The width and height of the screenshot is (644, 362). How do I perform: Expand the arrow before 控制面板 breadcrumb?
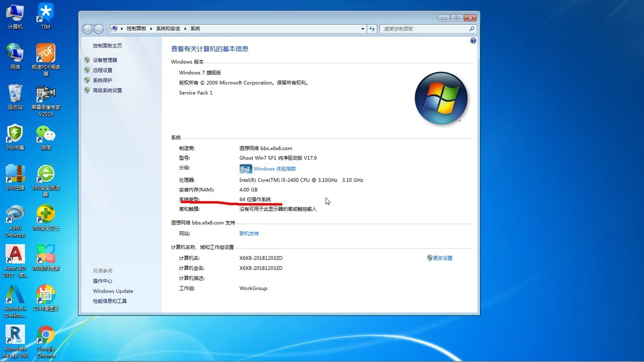click(x=122, y=29)
